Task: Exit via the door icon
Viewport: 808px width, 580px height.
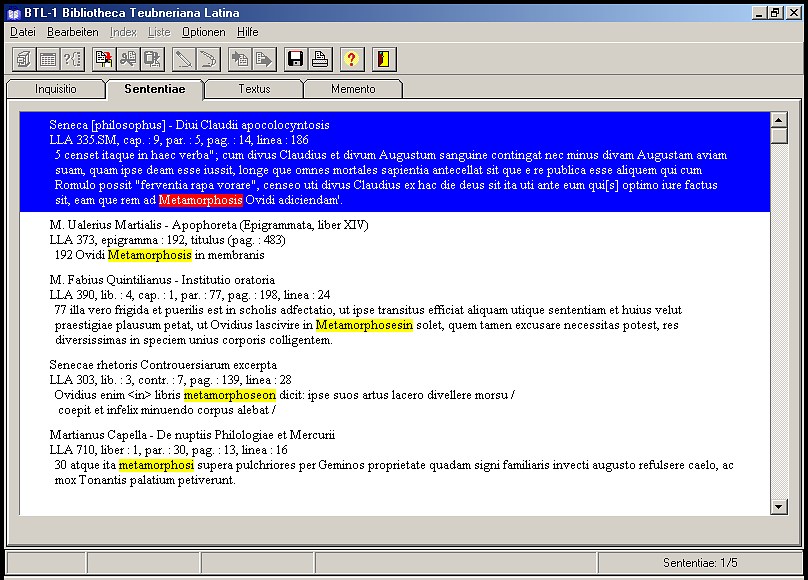Action: click(384, 59)
